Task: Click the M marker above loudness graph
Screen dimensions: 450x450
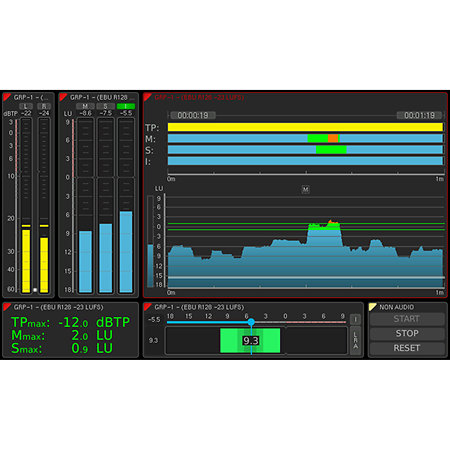Action: tap(305, 190)
